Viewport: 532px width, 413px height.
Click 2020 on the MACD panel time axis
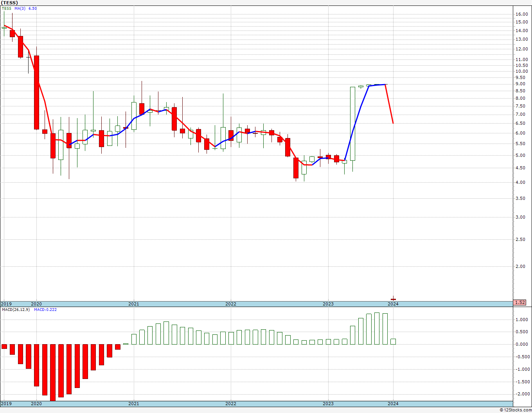[x=36, y=404]
